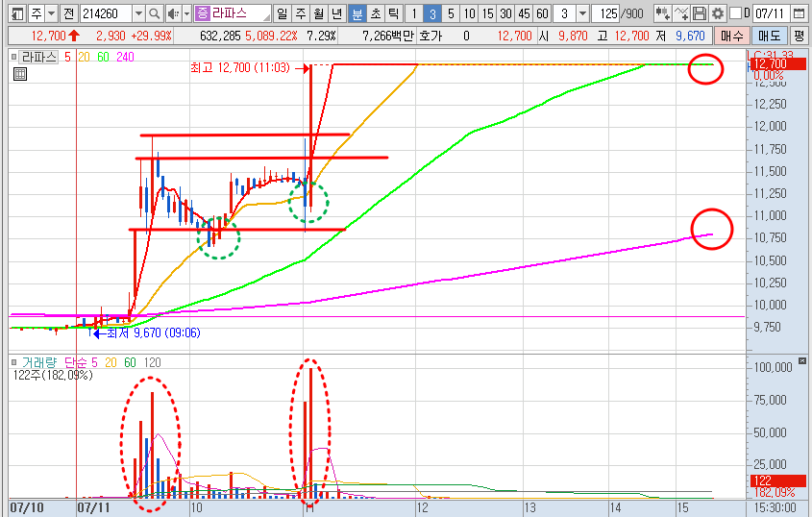
Task: Click the grid table icon under 라파스
Action: (19, 74)
